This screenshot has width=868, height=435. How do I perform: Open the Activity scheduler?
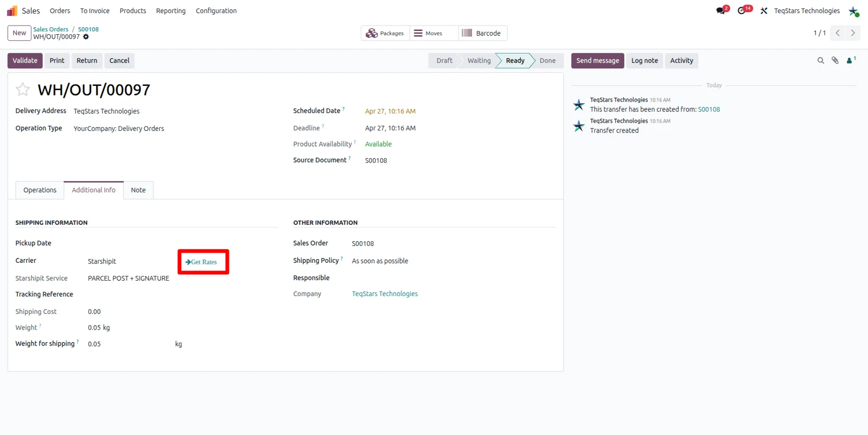point(681,61)
